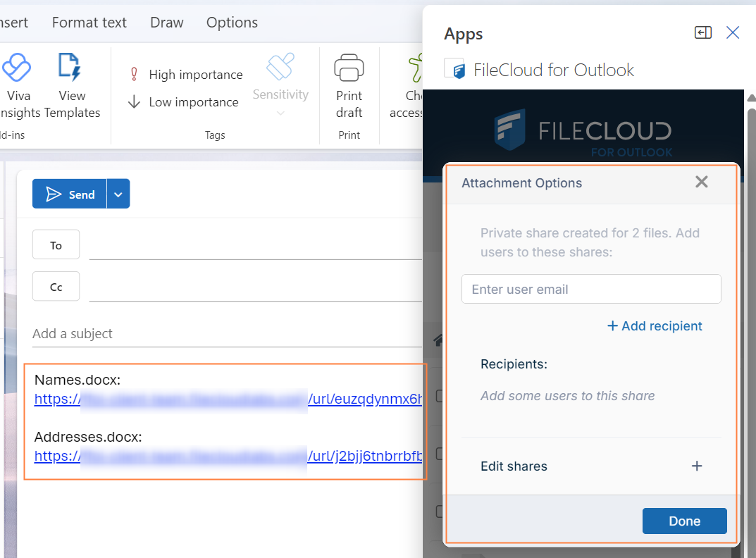Image resolution: width=756 pixels, height=558 pixels.
Task: Open the Names.docx share link
Action: pyautogui.click(x=228, y=399)
